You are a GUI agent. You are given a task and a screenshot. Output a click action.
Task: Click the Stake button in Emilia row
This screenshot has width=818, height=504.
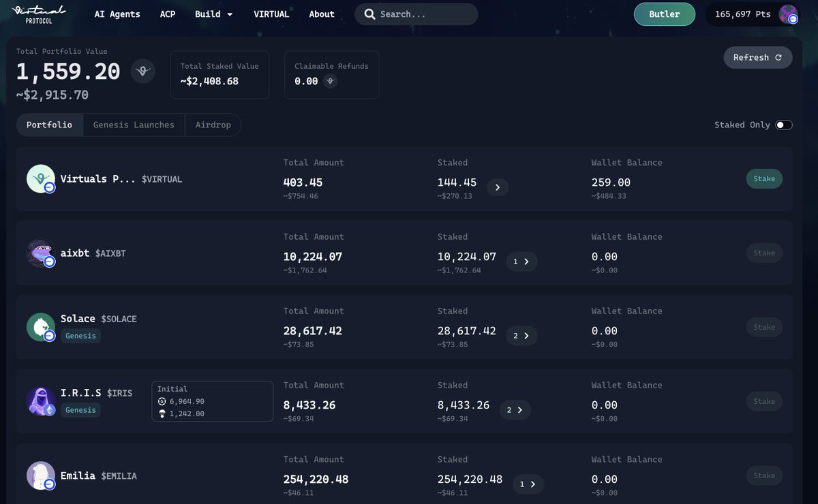tap(764, 475)
